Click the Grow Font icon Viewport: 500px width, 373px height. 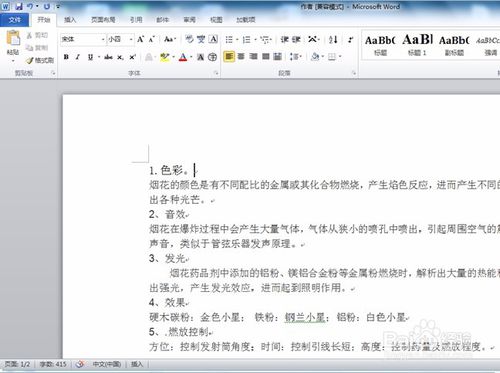(x=141, y=39)
